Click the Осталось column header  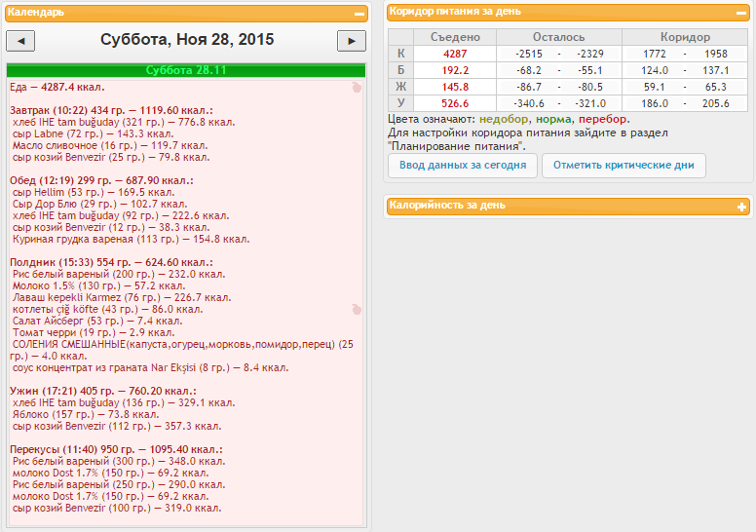tap(559, 37)
